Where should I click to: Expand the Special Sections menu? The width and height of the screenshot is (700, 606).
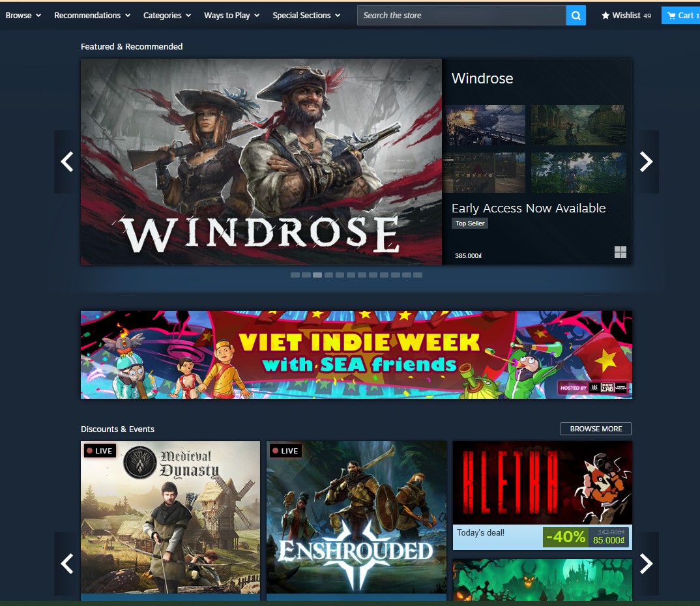pyautogui.click(x=306, y=16)
